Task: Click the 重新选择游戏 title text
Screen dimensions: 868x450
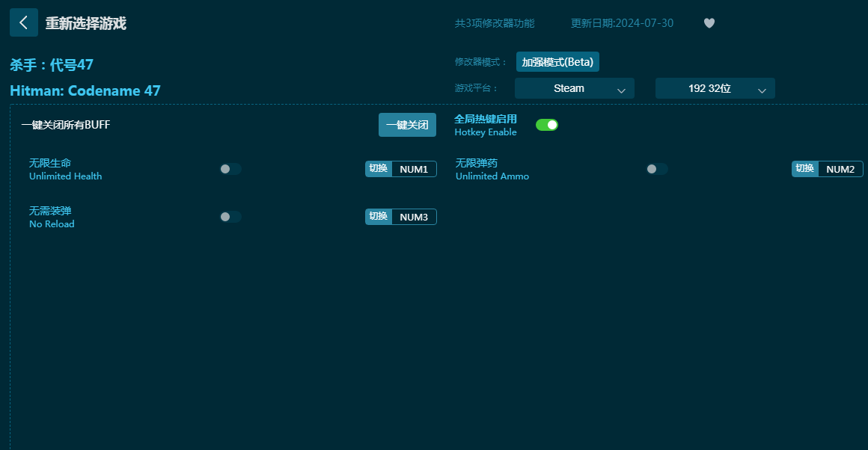Action: point(86,23)
